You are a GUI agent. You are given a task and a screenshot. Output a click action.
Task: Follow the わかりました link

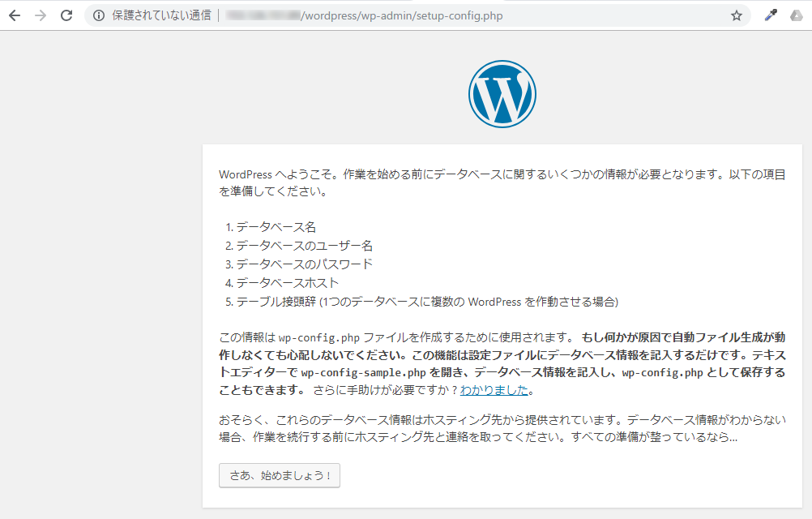(x=494, y=391)
